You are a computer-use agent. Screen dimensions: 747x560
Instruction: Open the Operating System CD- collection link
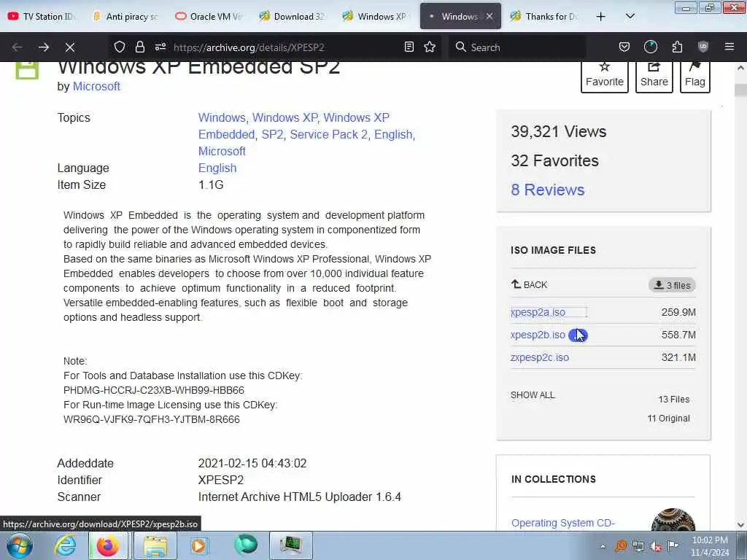tap(563, 523)
